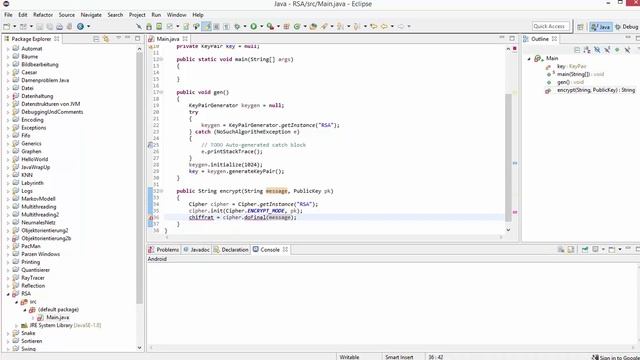Open the Refactor menu
Screen dimensions: 640x360
(43, 15)
